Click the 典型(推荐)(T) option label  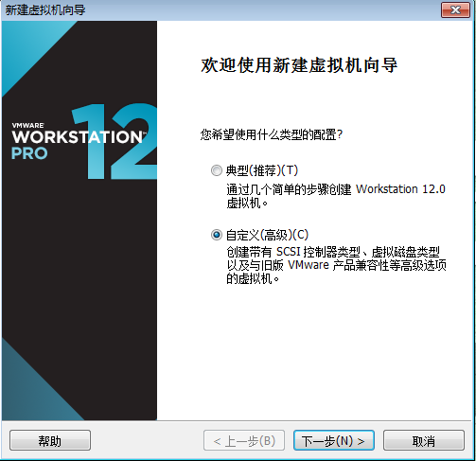(262, 170)
